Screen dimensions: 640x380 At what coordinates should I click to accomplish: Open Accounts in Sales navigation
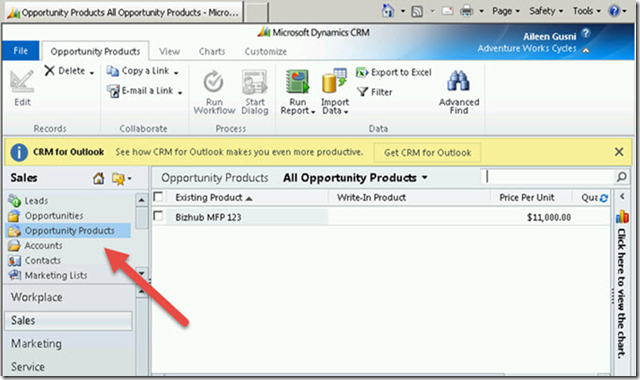coord(36,246)
